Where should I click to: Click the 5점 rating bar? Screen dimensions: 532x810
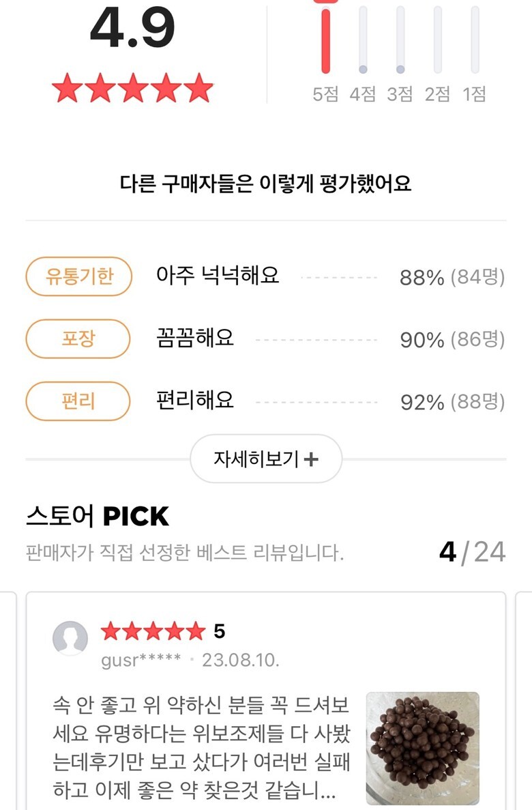click(326, 40)
